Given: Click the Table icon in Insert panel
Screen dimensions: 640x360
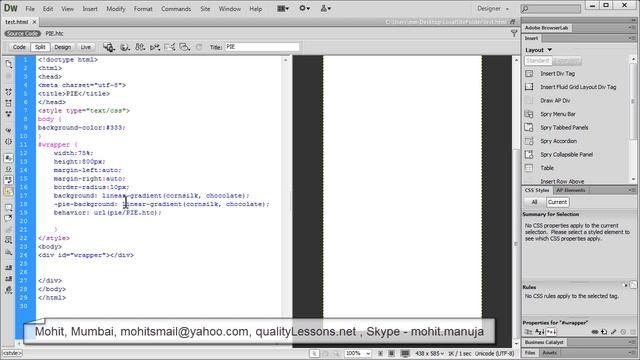Looking at the screenshot, I should point(529,168).
